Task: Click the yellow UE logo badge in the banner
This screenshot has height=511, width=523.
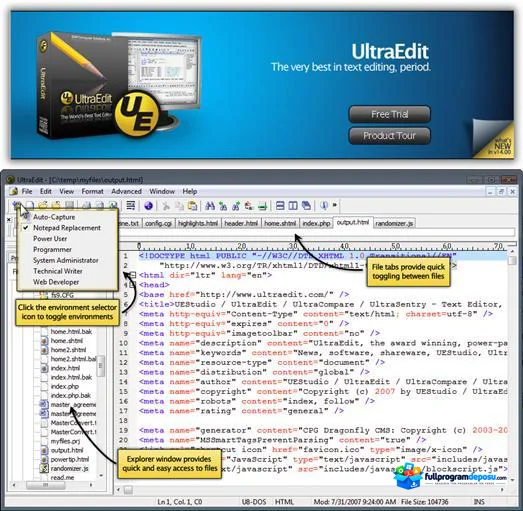Action: 137,115
